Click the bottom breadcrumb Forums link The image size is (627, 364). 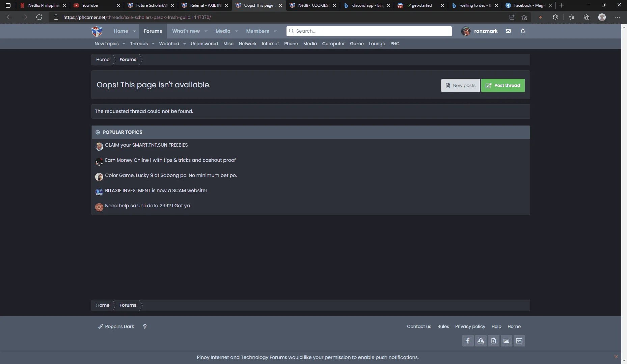[x=128, y=305]
